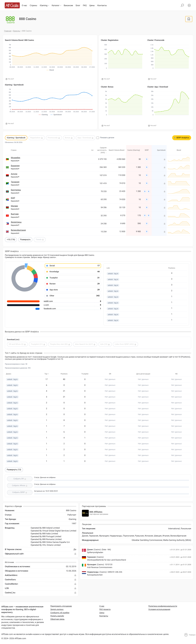Go to Вакансии page
The image size is (196, 644).
pyautogui.click(x=68, y=5)
